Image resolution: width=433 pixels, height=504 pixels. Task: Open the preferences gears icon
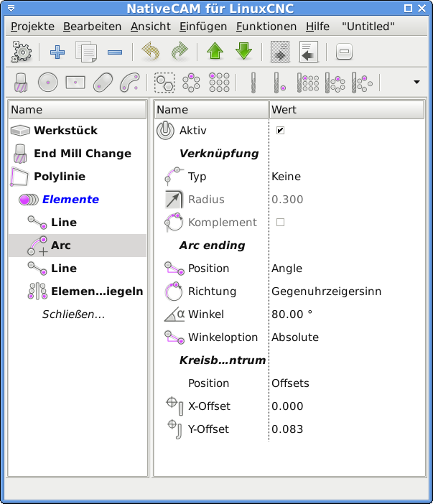(x=22, y=52)
